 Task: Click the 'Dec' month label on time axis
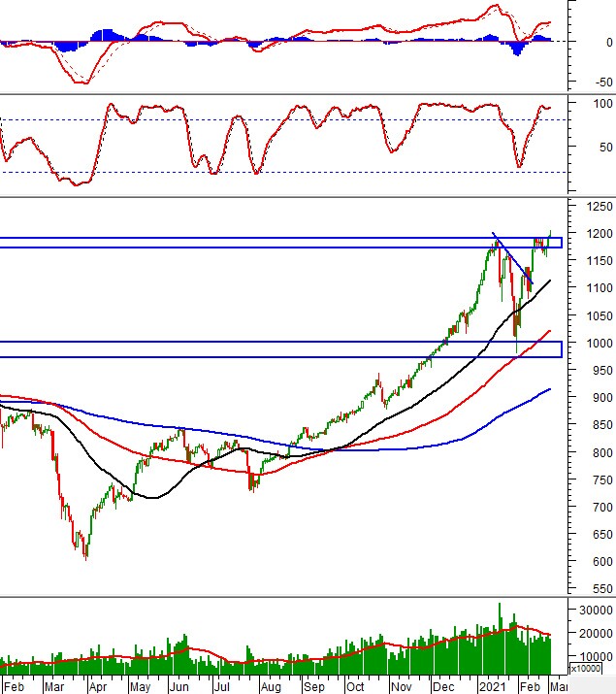point(443,687)
